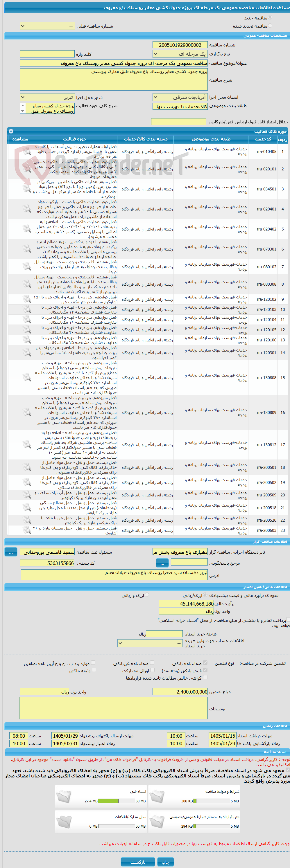This screenshot has width=290, height=868.
Task: Toggle گواهی خالص مطالبات تایید شده checkbox
Action: click(x=205, y=678)
